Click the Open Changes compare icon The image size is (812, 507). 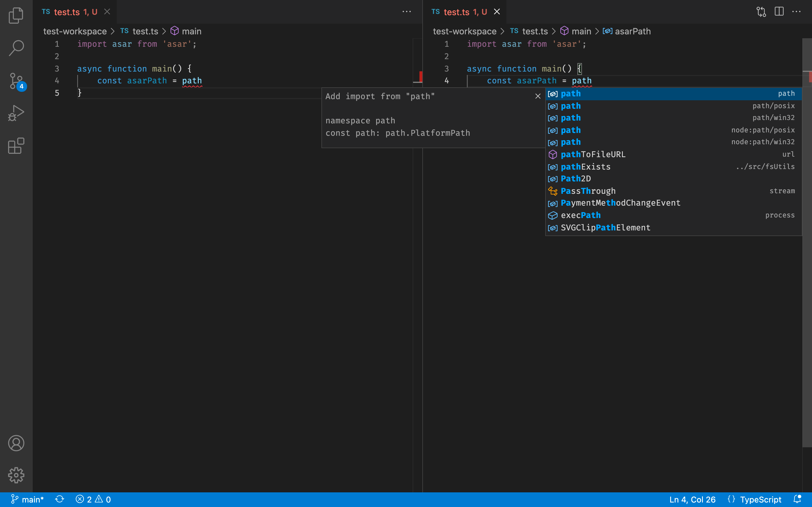pos(760,11)
